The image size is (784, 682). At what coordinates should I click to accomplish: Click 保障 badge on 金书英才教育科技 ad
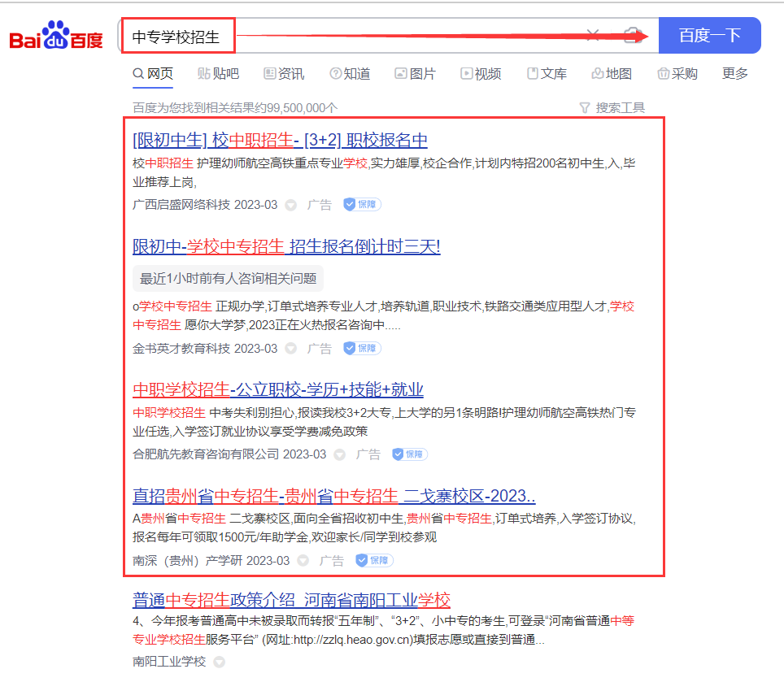point(362,348)
